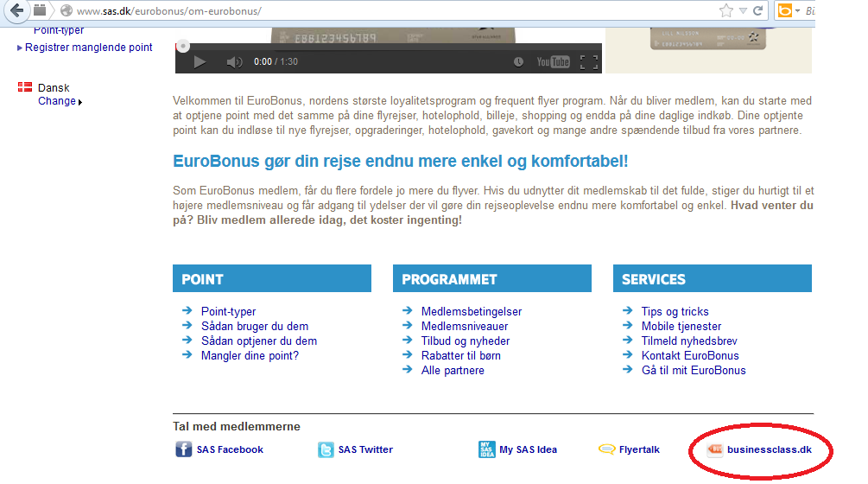Image resolution: width=868 pixels, height=484 pixels.
Task: Open the video on YouTube logo
Action: 553,62
